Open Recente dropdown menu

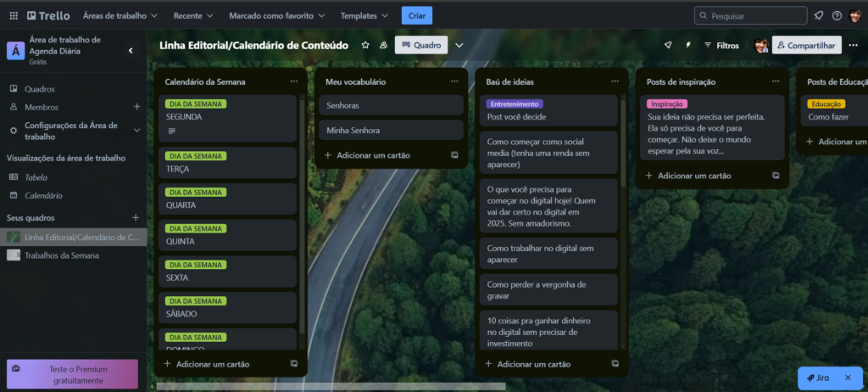(x=193, y=15)
